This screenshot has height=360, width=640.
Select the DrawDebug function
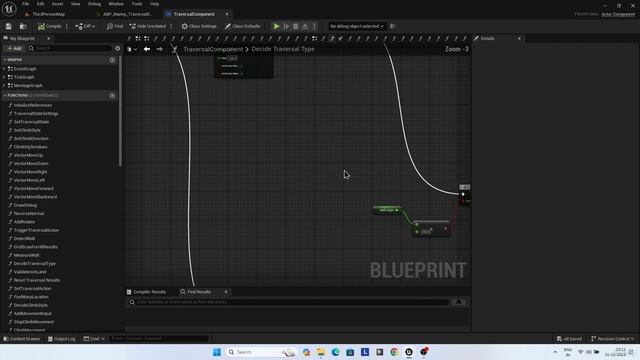point(25,205)
